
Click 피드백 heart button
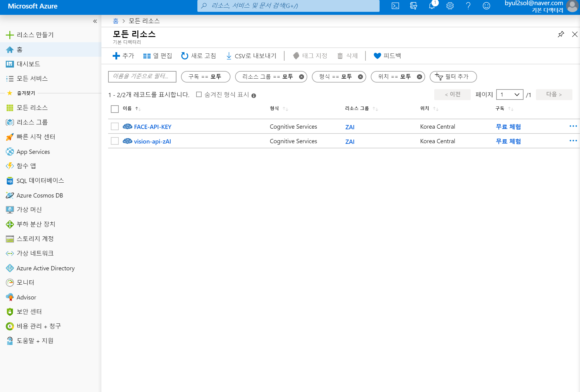tap(387, 56)
